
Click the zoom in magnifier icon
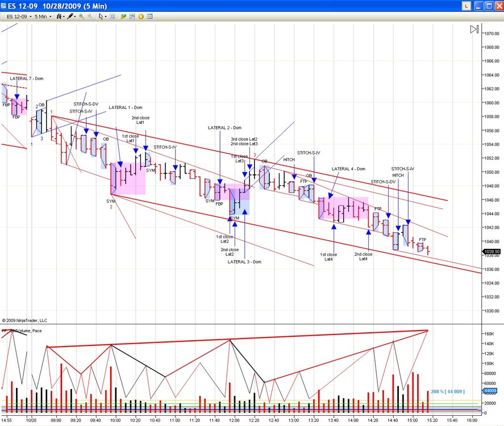81,16
